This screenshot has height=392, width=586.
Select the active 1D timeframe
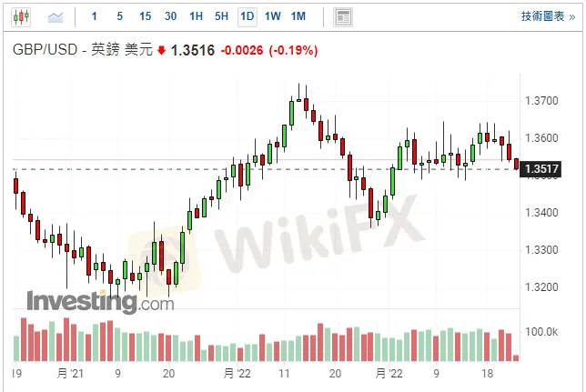247,16
